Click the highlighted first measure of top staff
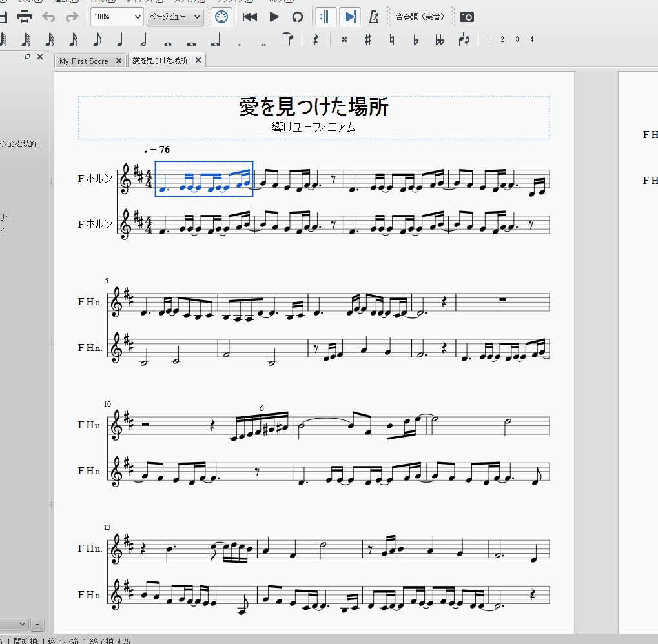 click(x=204, y=179)
